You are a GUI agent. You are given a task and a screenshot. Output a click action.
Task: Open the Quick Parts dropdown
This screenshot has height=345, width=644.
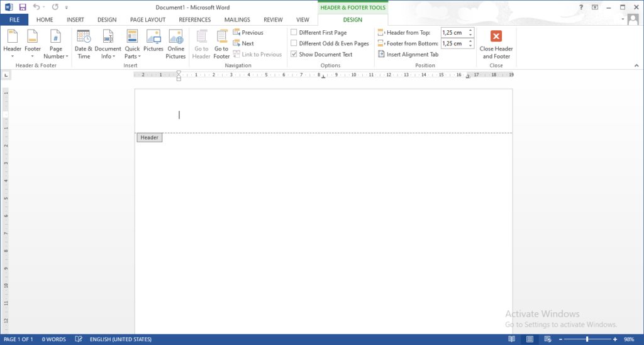click(x=132, y=44)
